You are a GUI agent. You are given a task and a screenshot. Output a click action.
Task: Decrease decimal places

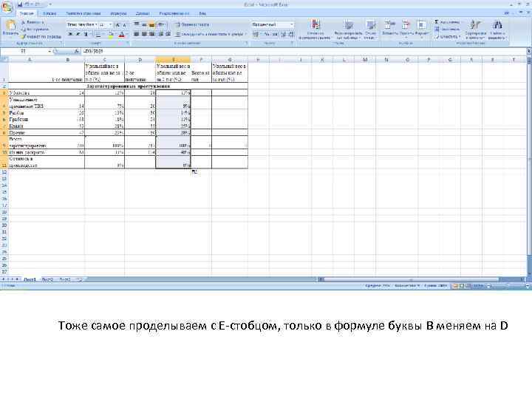click(291, 34)
